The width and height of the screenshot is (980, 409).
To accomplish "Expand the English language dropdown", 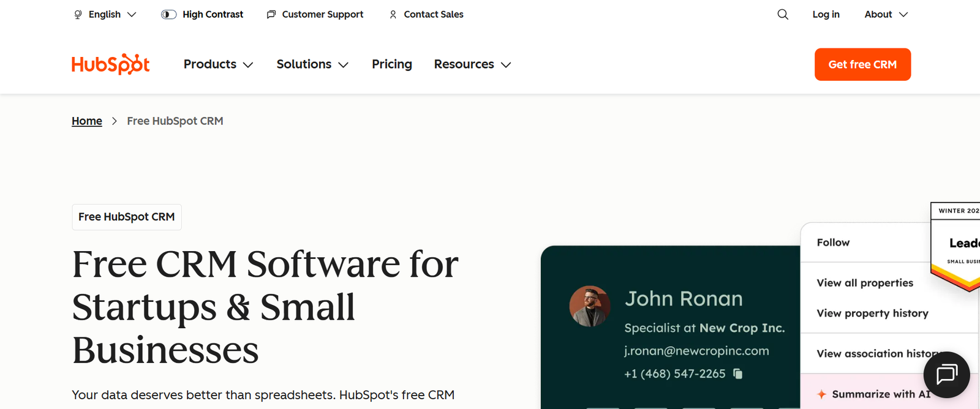I will tap(113, 14).
